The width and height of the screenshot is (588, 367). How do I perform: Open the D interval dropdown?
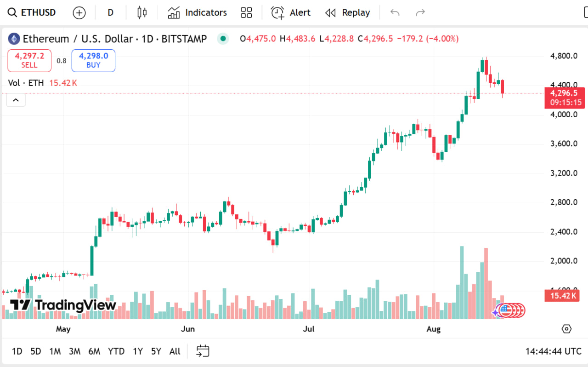110,12
